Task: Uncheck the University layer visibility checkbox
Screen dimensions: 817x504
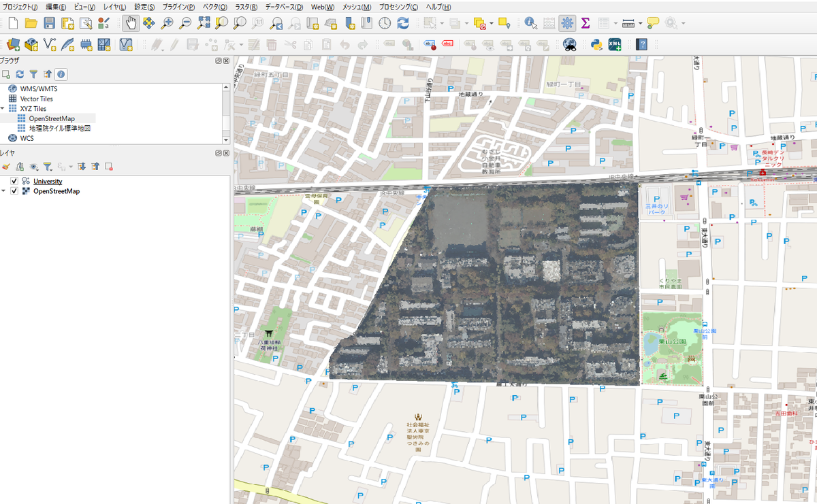Action: 14,181
